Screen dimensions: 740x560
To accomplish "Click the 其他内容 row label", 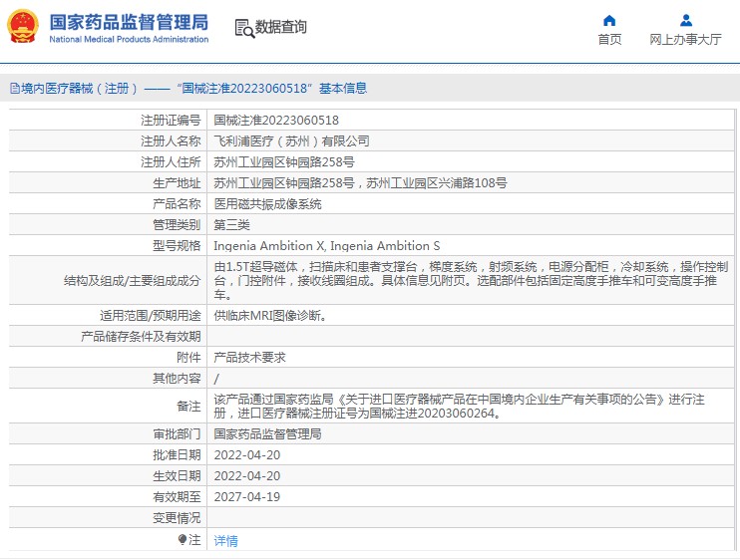I will click(177, 378).
